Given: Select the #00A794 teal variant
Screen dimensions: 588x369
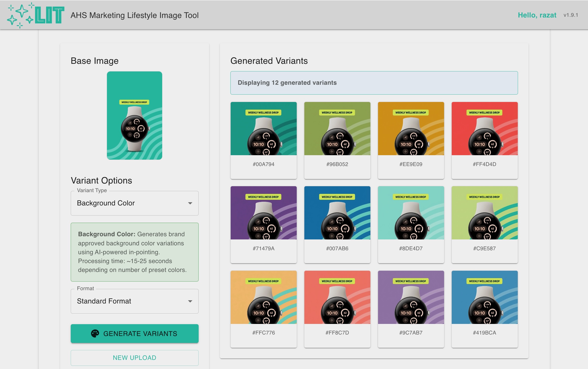Looking at the screenshot, I should [263, 129].
